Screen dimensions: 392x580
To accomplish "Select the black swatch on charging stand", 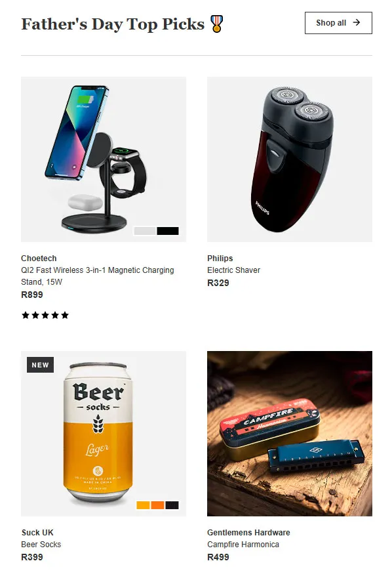I will coord(168,231).
